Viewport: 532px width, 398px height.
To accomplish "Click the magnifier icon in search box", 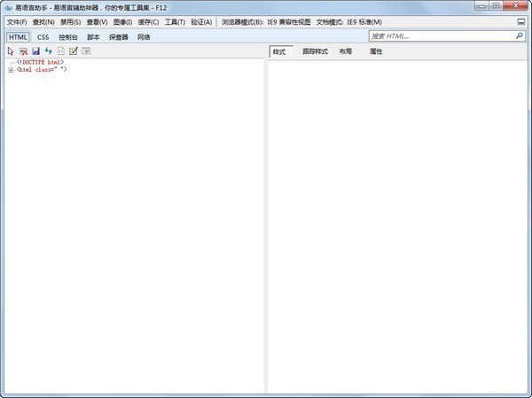I will pyautogui.click(x=520, y=36).
